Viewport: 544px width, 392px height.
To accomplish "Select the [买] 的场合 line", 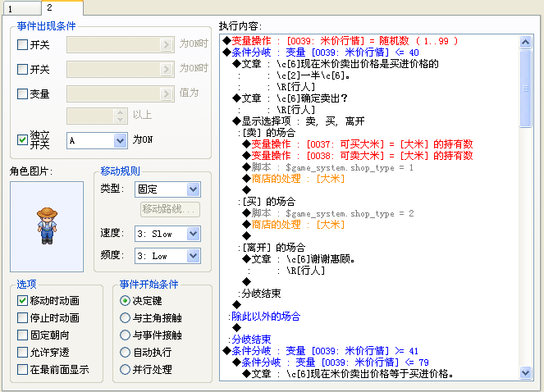I will [267, 202].
